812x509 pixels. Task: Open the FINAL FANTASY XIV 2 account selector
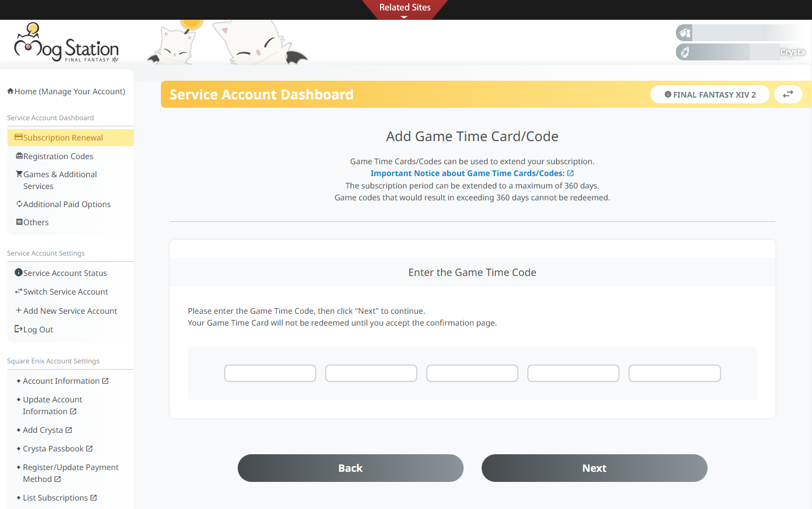710,94
